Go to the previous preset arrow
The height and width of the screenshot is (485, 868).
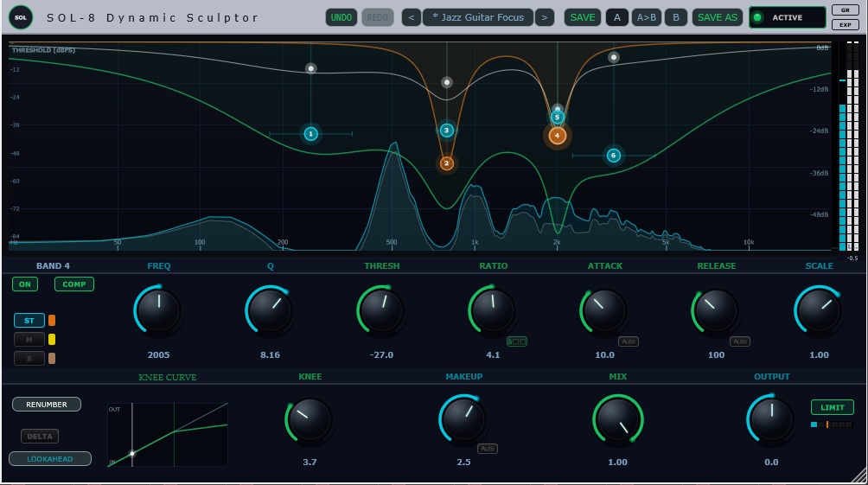tap(412, 17)
